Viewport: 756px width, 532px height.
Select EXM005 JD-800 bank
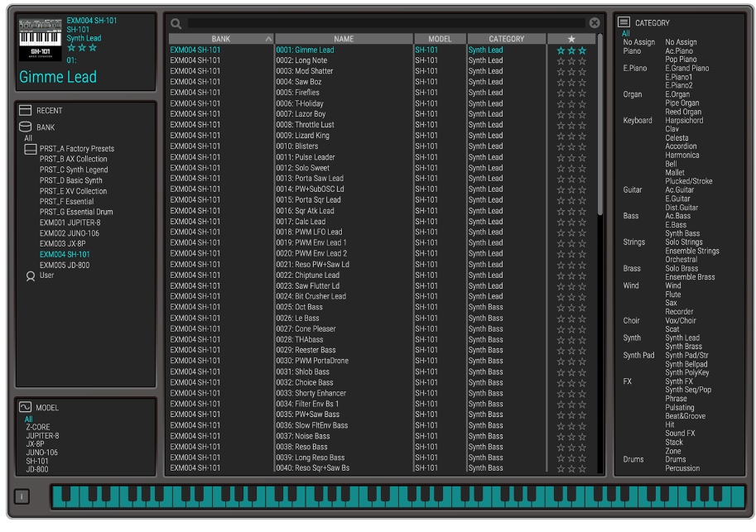point(65,265)
